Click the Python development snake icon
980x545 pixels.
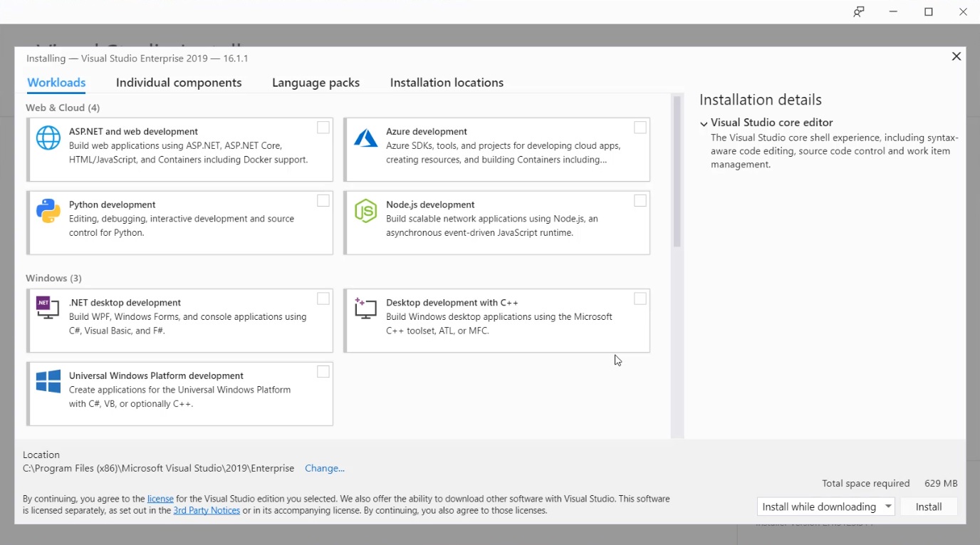[x=48, y=211]
